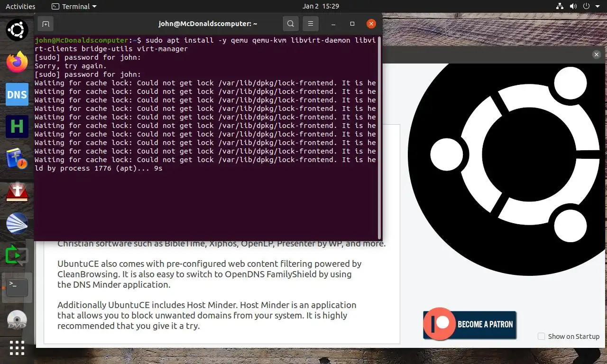Click the 'UbuntuCE also comes with pre-configured' paragraph
This screenshot has width=607, height=364.
point(209,274)
